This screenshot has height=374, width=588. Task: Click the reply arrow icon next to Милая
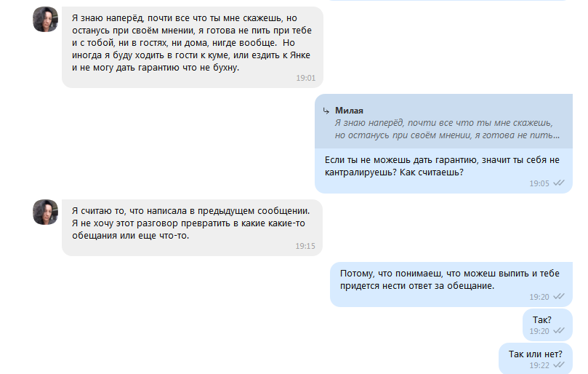coord(326,111)
